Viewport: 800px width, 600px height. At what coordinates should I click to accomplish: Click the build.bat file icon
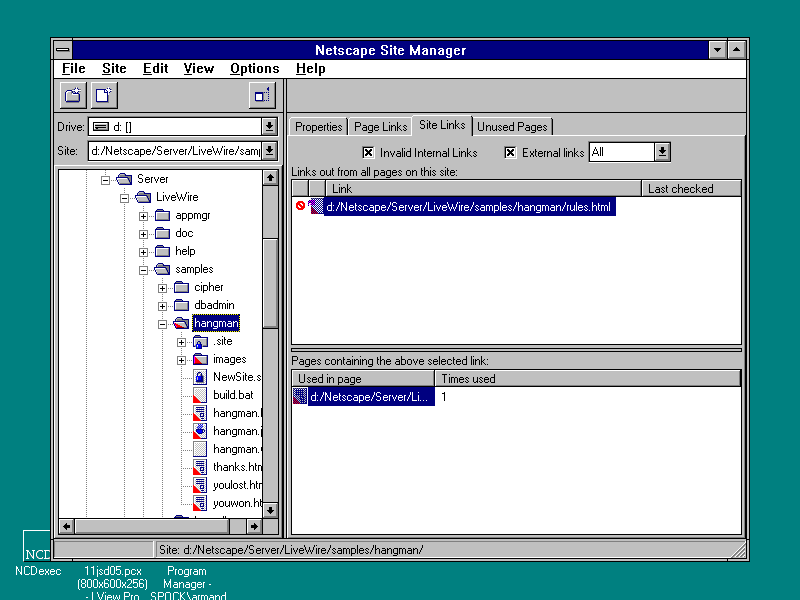coord(199,395)
